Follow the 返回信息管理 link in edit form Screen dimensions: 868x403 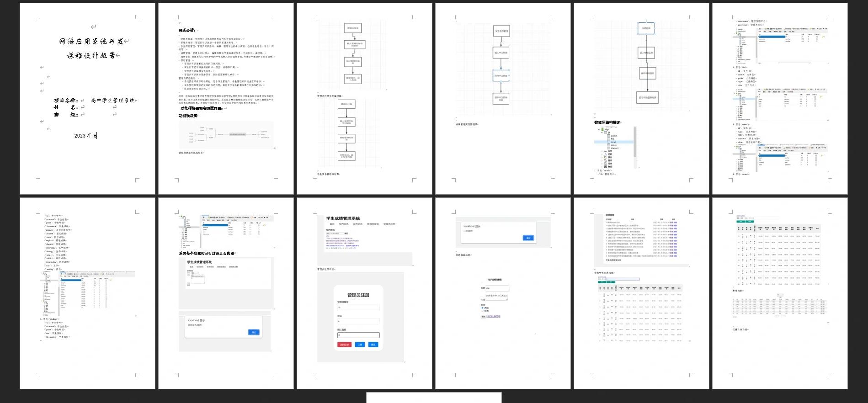(494, 317)
